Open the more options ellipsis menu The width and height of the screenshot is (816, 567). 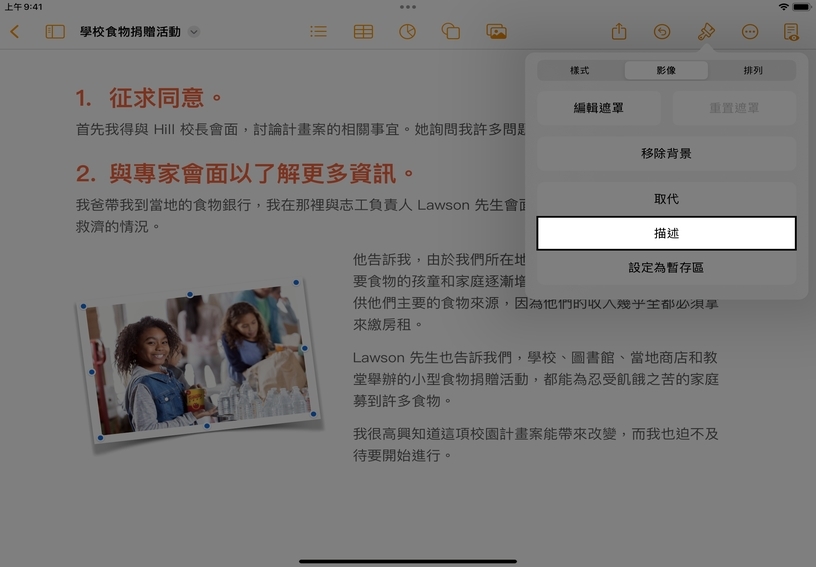click(x=750, y=32)
